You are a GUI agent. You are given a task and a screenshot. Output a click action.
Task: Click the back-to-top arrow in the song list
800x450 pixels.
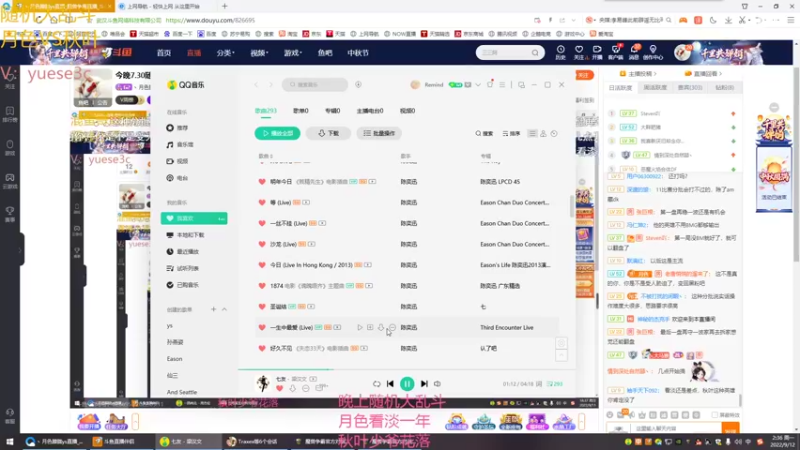coord(561,355)
